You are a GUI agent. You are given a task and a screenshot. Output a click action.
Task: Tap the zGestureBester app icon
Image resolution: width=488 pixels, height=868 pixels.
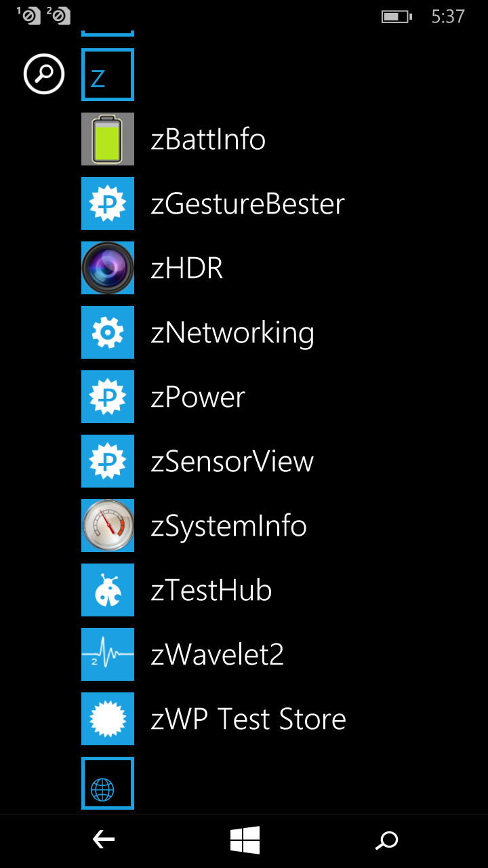108,203
